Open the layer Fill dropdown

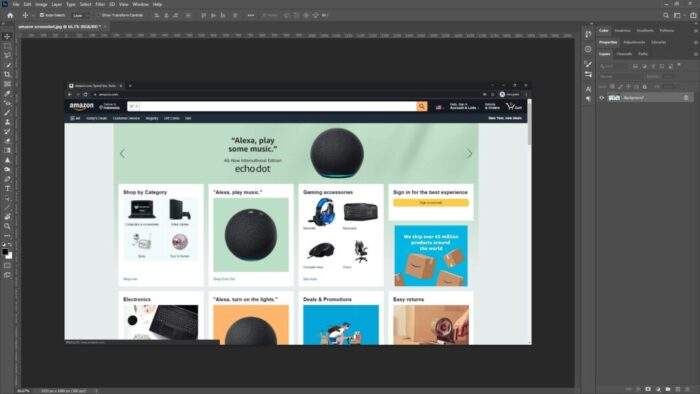point(668,87)
